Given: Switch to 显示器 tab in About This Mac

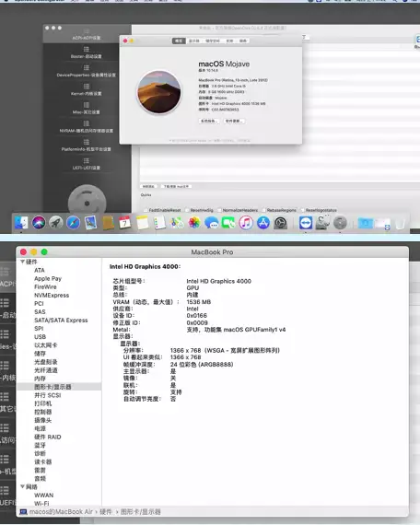Looking at the screenshot, I should (194, 41).
